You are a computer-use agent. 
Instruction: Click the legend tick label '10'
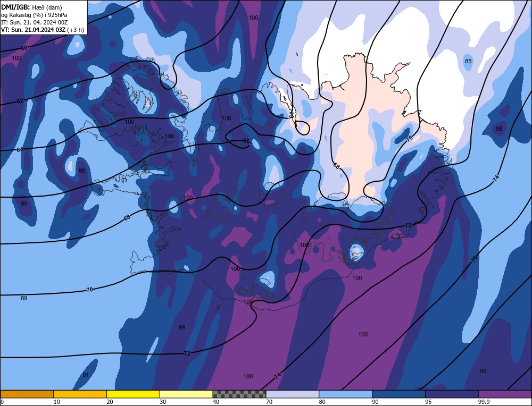(57, 402)
